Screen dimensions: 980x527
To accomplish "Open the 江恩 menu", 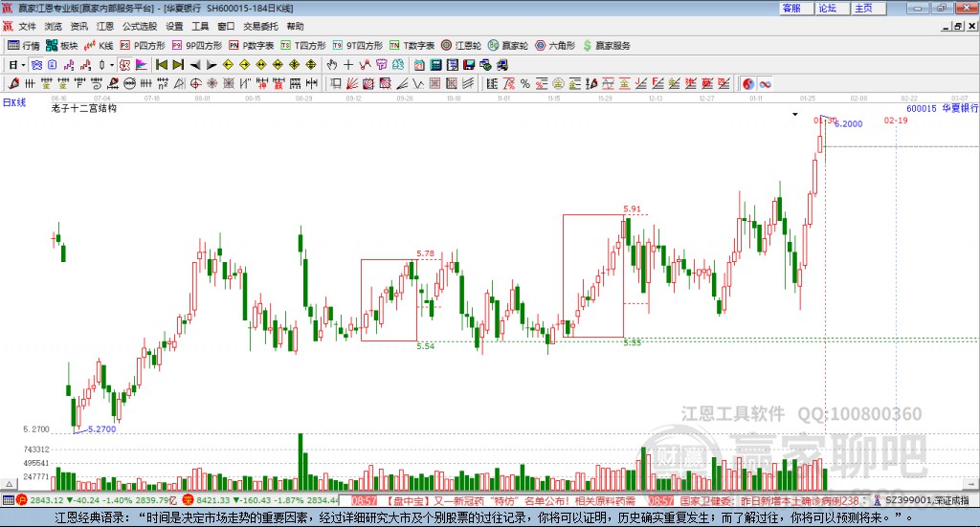I will click(x=105, y=26).
